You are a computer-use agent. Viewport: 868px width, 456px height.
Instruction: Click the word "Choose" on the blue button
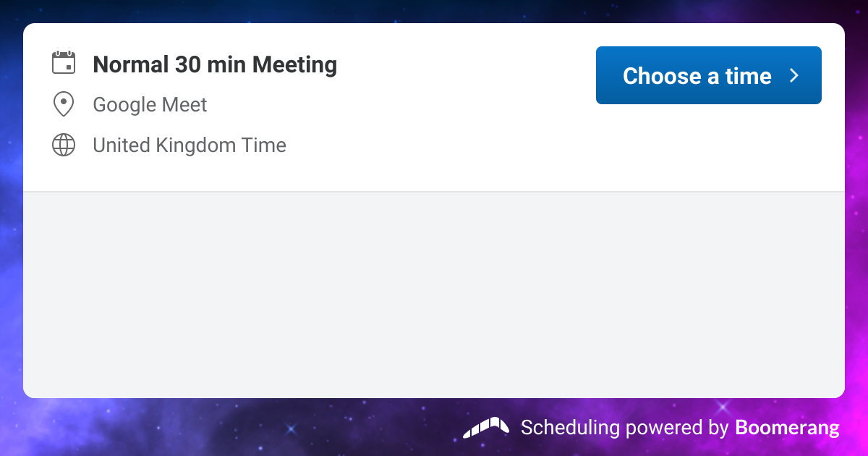(652, 76)
